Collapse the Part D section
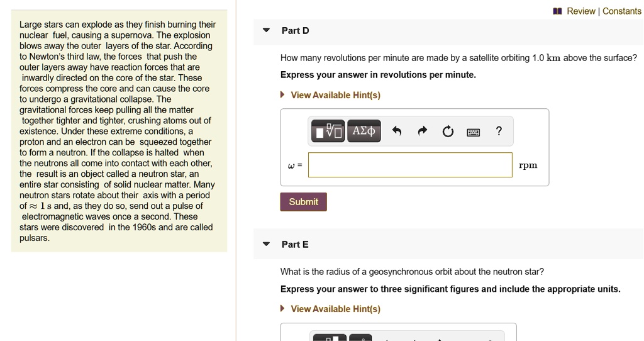This screenshot has width=644, height=341. coord(266,30)
